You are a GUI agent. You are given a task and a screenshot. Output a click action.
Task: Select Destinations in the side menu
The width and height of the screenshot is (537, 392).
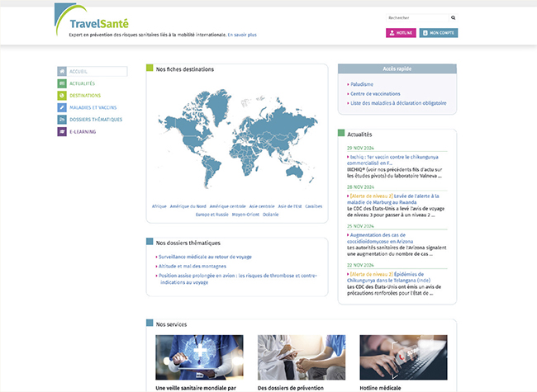[x=85, y=96]
